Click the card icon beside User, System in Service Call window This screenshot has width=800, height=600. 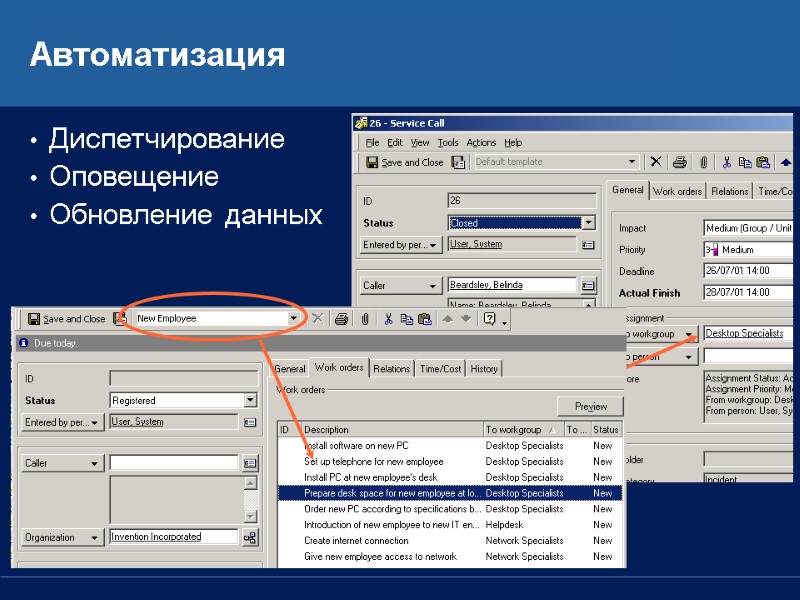(588, 245)
